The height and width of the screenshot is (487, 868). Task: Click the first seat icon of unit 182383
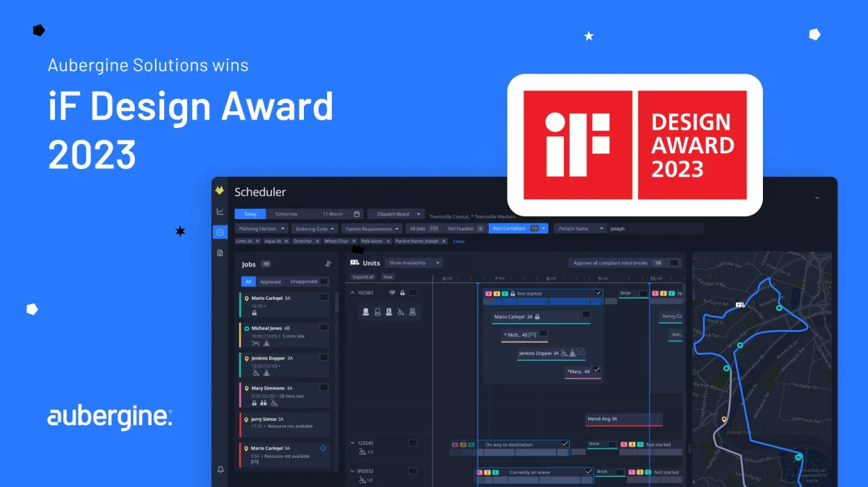(365, 312)
